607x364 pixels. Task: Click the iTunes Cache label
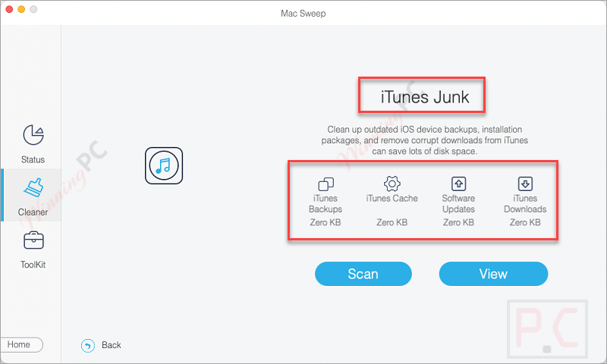tap(392, 199)
